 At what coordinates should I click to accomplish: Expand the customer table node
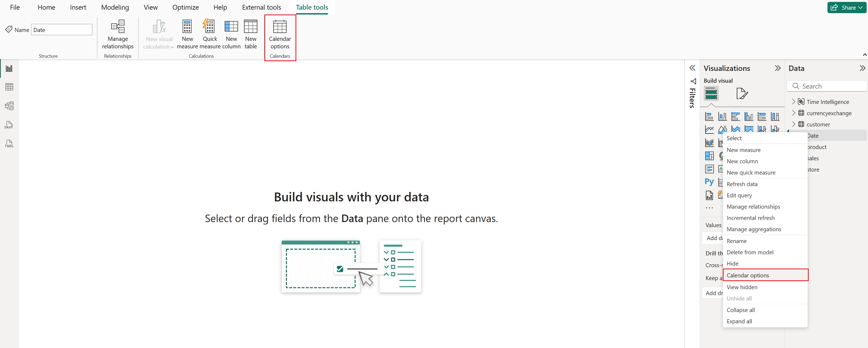[x=793, y=124]
